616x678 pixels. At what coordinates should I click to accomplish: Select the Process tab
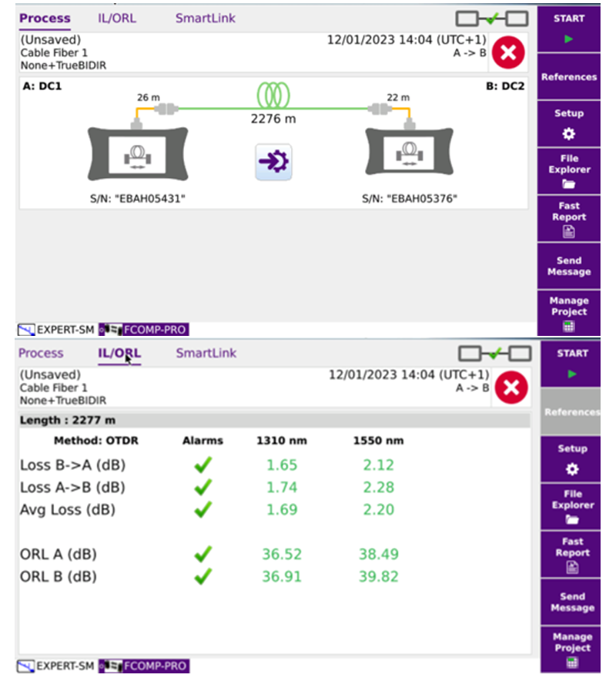(x=45, y=18)
